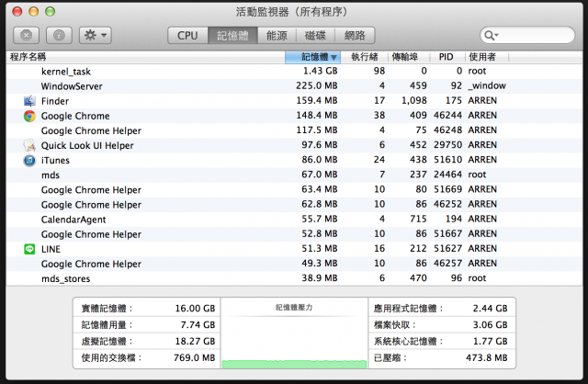Click the green zoom window button

click(x=50, y=12)
